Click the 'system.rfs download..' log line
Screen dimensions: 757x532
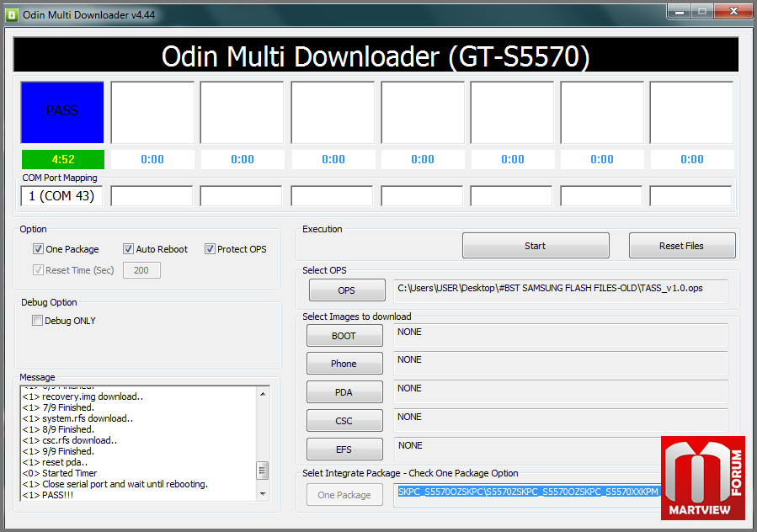[x=77, y=418]
